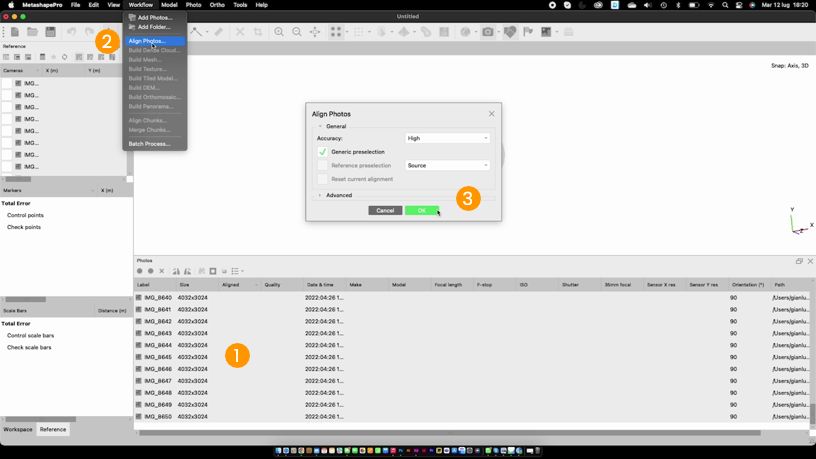Tick the second camera checkbox in Reference pane
This screenshot has width=816, height=459.
pyautogui.click(x=6, y=95)
